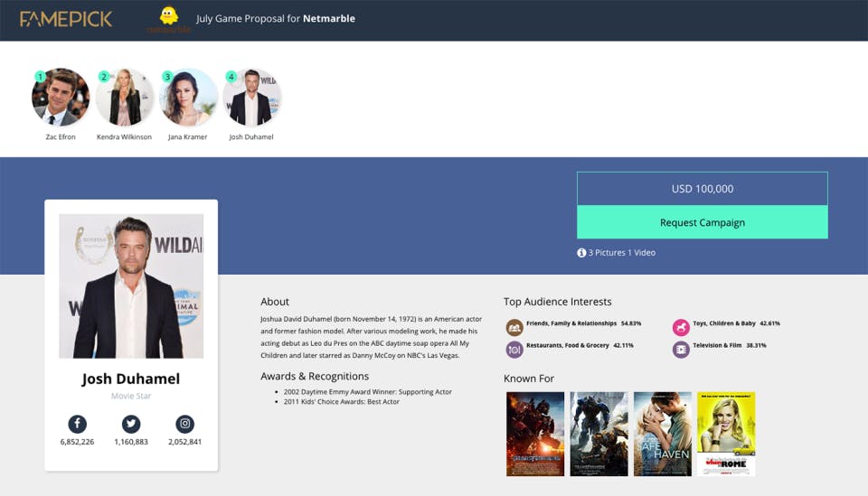This screenshot has height=496, width=868.
Task: Click the 54.83% audience percentage
Action: pyautogui.click(x=631, y=323)
